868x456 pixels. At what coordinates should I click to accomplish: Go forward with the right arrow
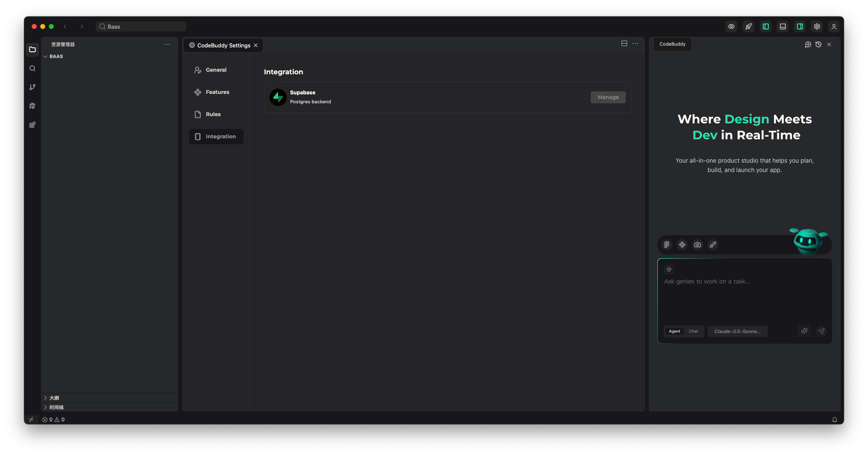82,26
